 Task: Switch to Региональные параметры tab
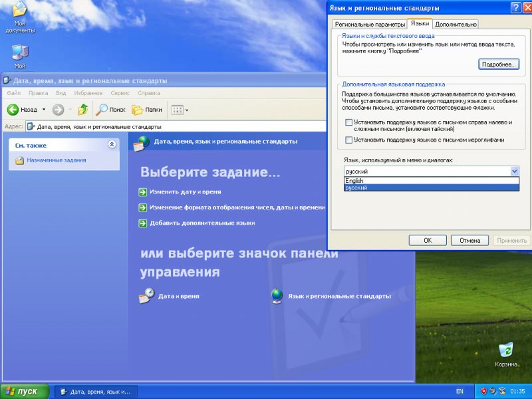(x=370, y=25)
